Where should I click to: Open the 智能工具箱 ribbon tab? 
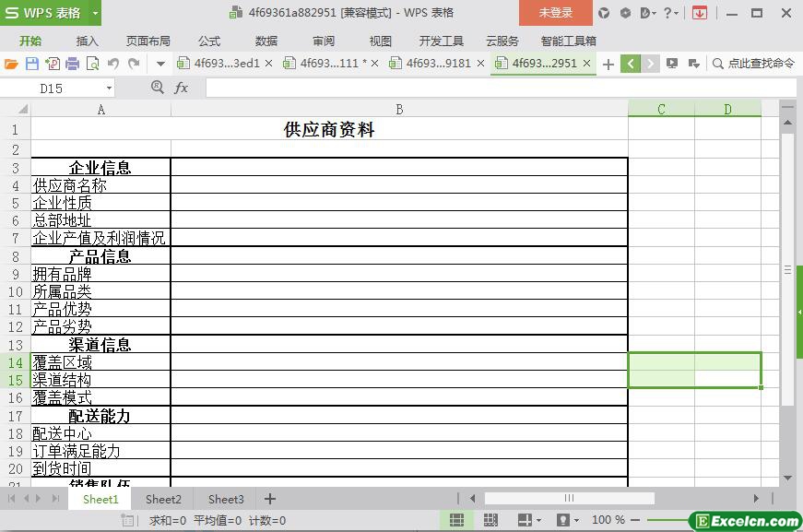569,41
